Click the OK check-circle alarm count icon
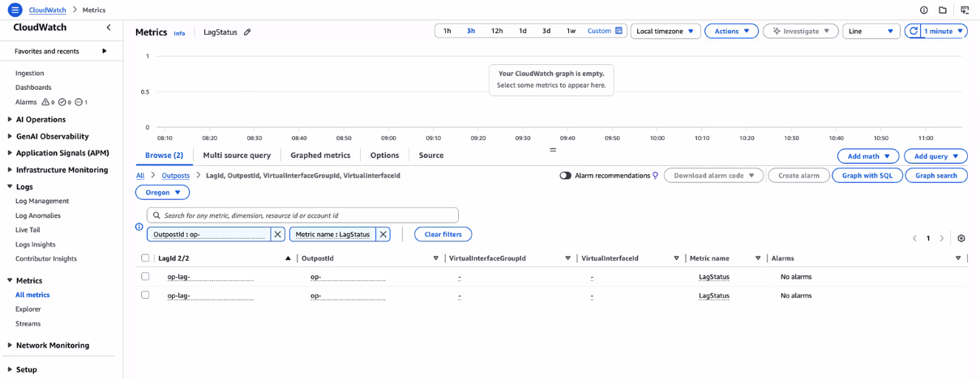The height and width of the screenshot is (379, 980). click(x=62, y=102)
